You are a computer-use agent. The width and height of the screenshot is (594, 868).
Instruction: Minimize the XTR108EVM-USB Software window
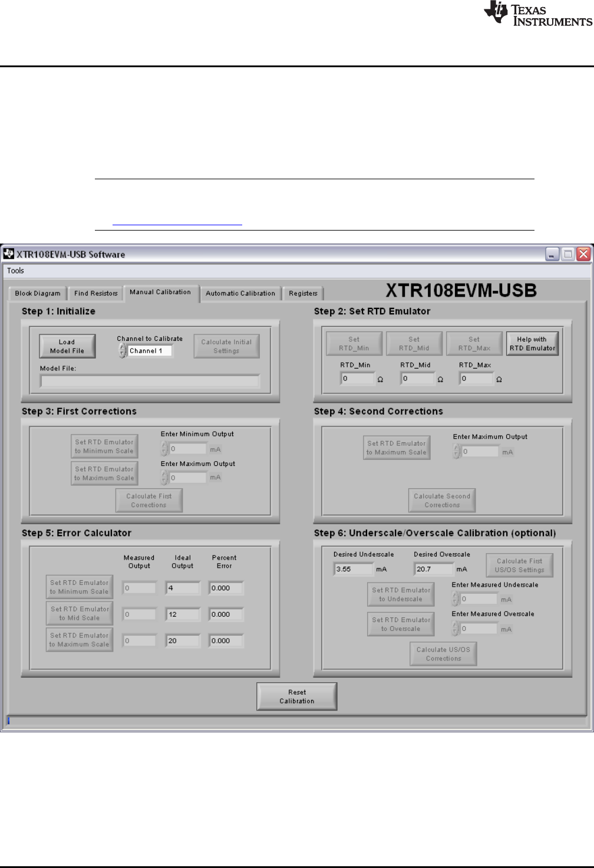tap(552, 254)
